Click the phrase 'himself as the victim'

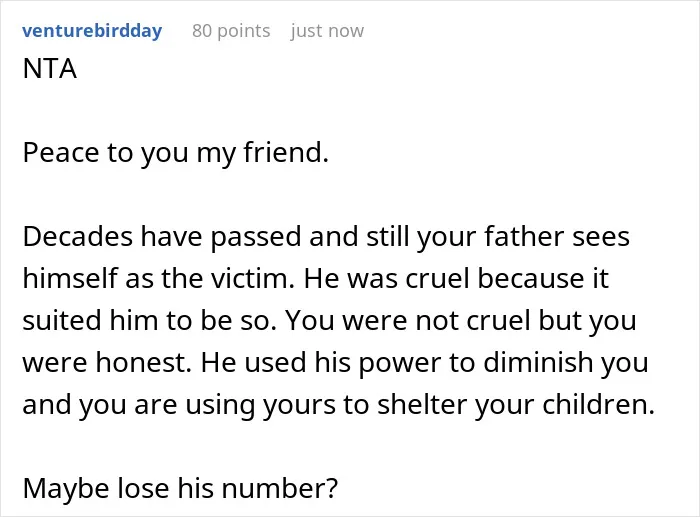click(x=158, y=278)
